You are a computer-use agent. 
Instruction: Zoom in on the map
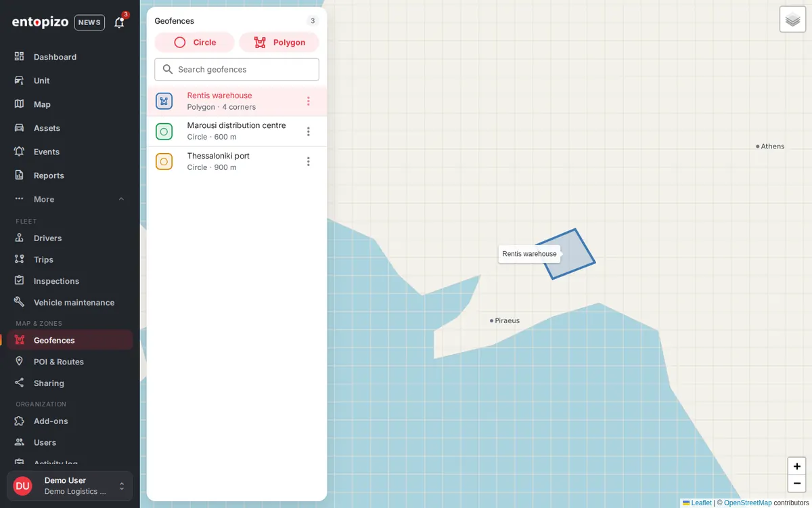tap(797, 466)
